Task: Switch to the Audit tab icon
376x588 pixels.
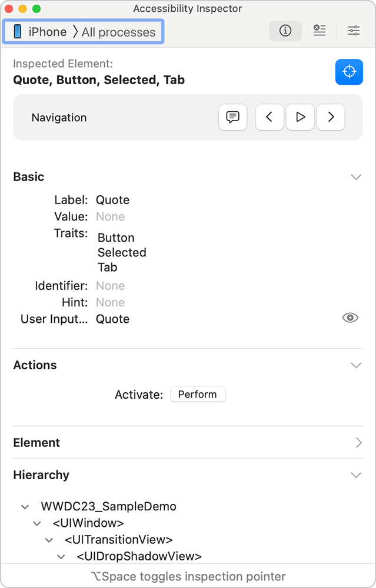Action: (x=320, y=31)
